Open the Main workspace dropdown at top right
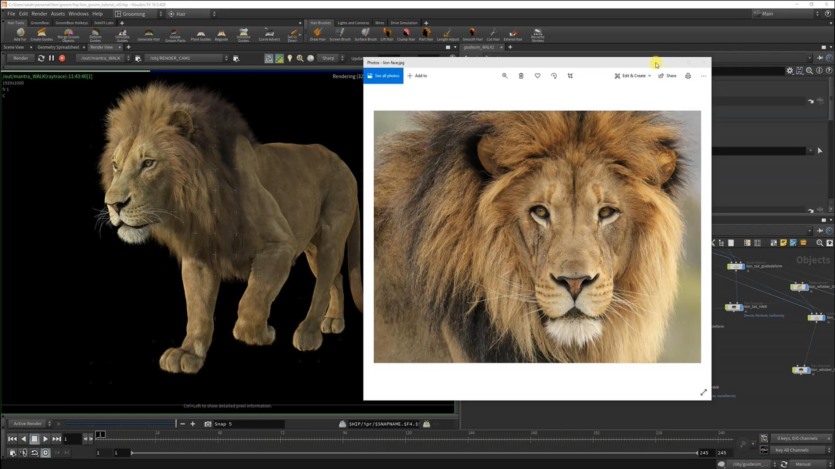The image size is (835, 469). click(x=786, y=14)
